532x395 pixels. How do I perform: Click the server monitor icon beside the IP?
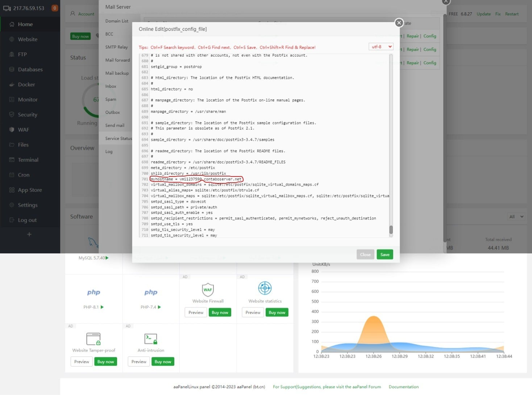coord(7,8)
